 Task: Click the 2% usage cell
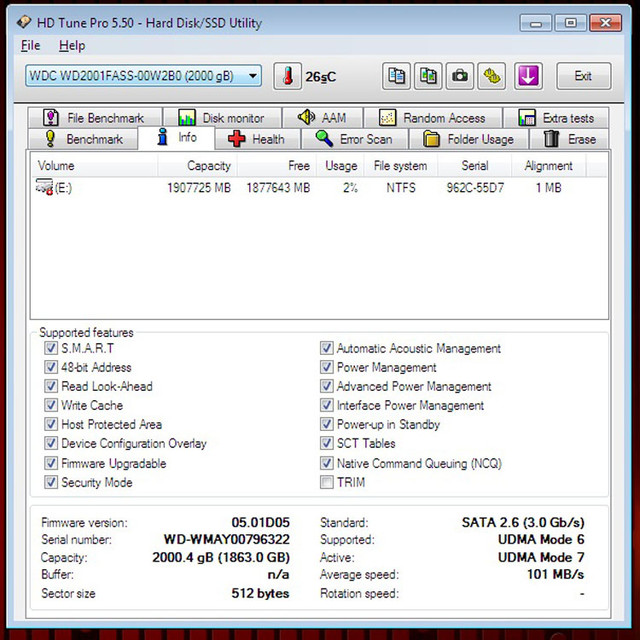click(x=350, y=188)
